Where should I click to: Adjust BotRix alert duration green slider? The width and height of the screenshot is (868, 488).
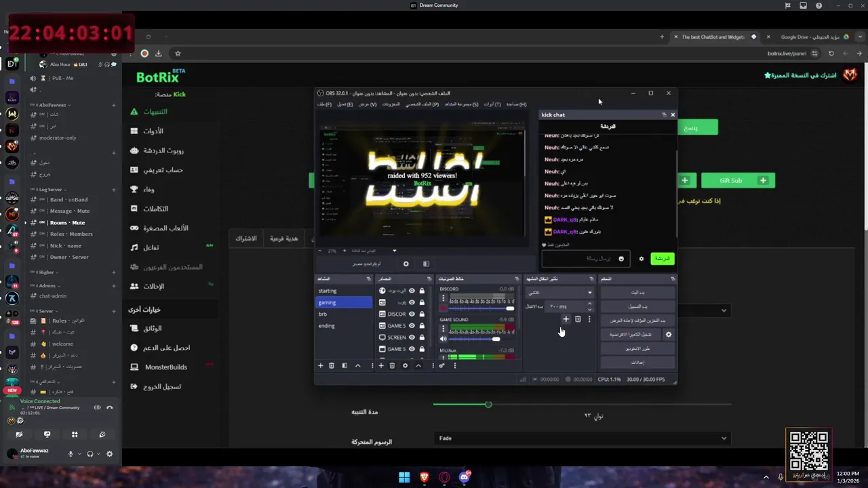click(x=488, y=405)
